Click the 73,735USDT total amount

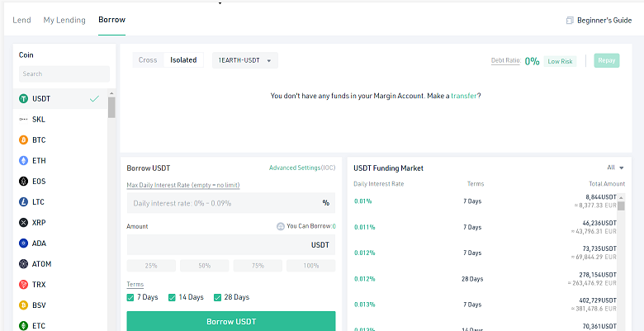pyautogui.click(x=599, y=248)
